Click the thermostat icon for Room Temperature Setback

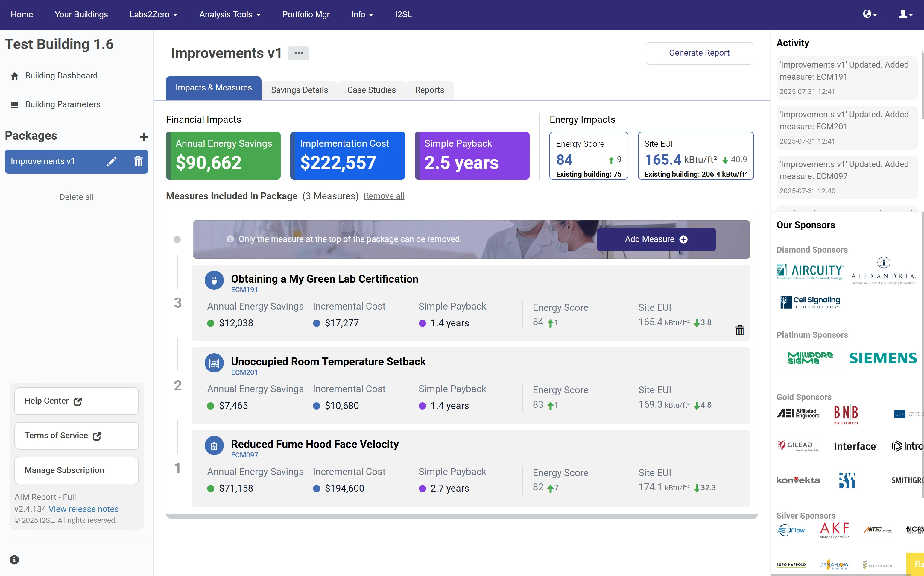point(214,363)
